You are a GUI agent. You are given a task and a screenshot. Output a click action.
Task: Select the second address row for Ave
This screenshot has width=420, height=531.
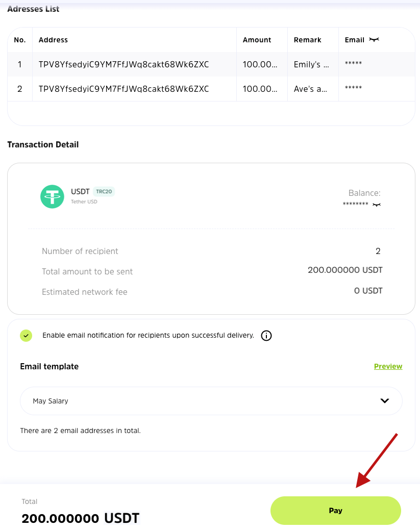(123, 89)
